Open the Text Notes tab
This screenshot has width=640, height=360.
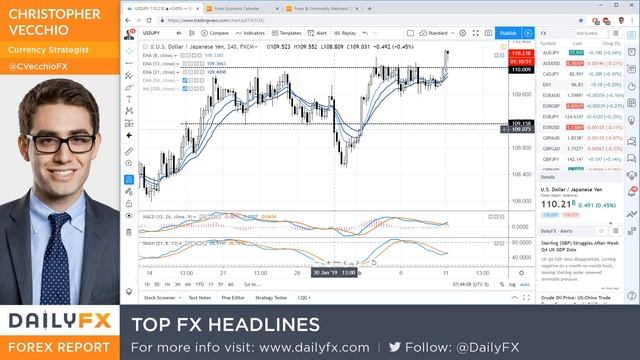point(200,298)
